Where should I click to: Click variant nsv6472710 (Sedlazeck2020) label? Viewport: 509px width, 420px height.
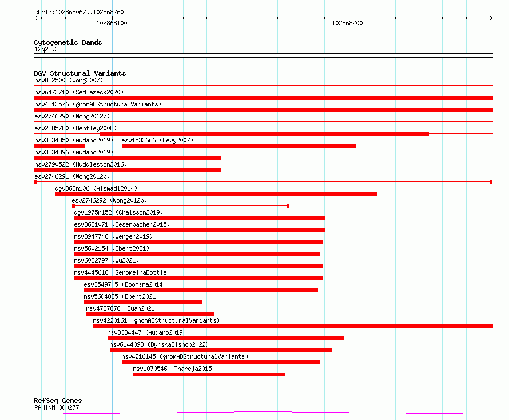click(x=79, y=92)
